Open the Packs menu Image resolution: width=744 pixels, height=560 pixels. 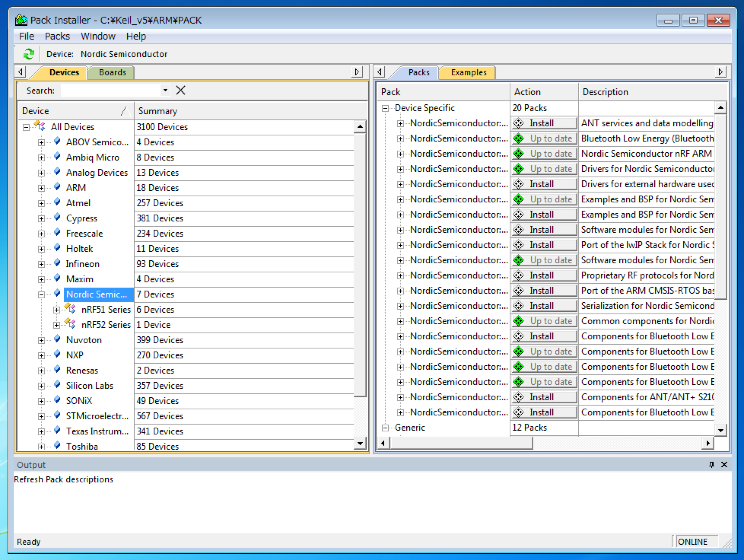coord(57,36)
